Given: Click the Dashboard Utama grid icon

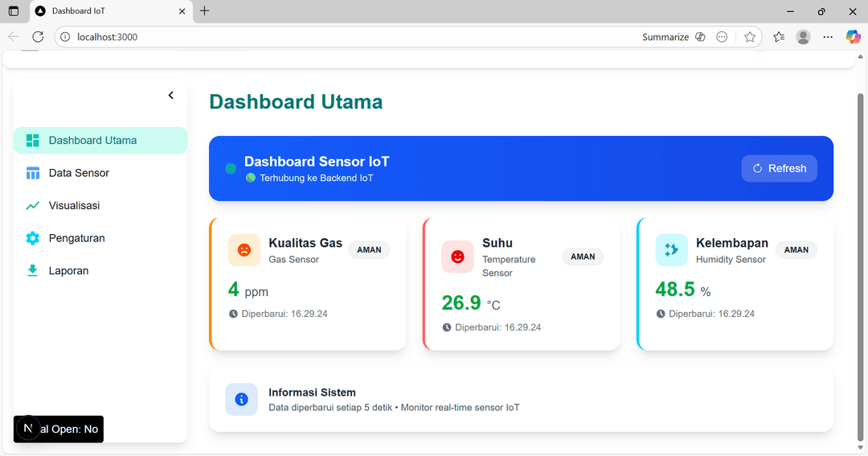Looking at the screenshot, I should 33,140.
